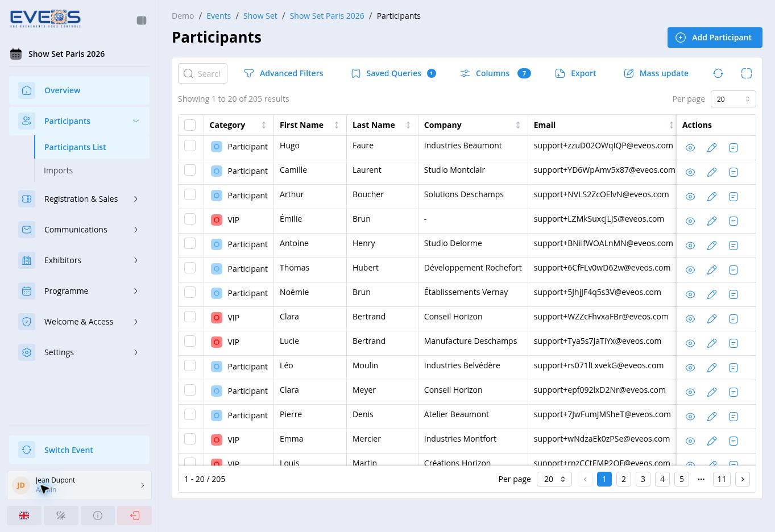Click the EVEOS logo

click(x=45, y=19)
